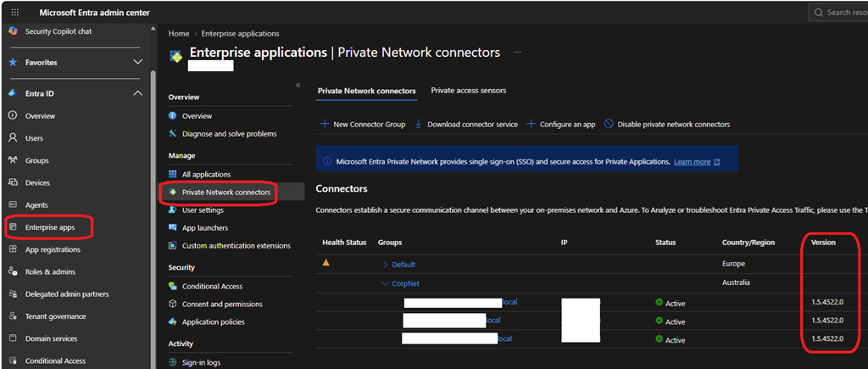Viewport: 868px width, 369px height.
Task: Collapse the CorpNet connector group chevron
Action: tap(386, 283)
